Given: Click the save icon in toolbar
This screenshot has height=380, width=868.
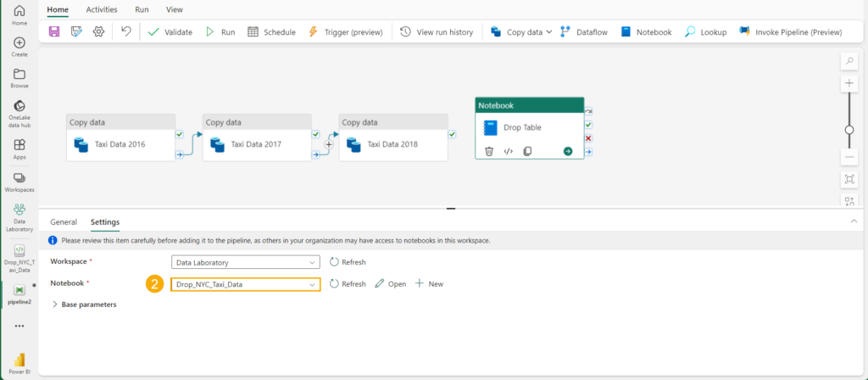Looking at the screenshot, I should pyautogui.click(x=54, y=31).
